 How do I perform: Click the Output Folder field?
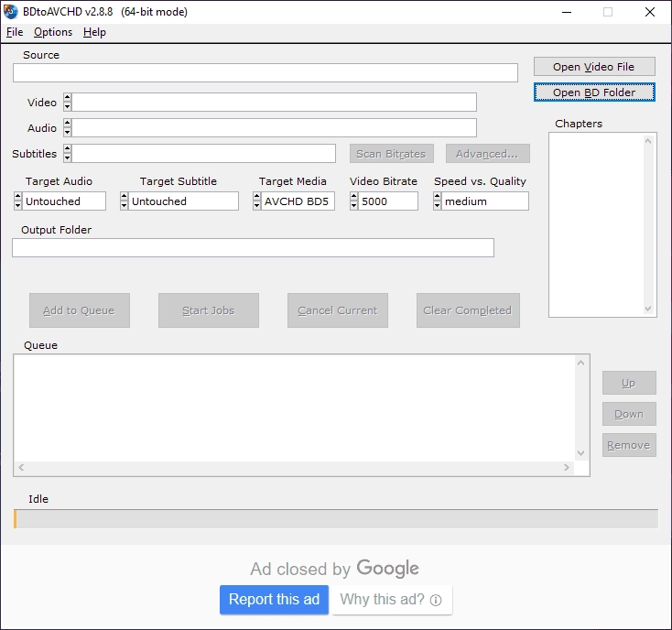pyautogui.click(x=253, y=248)
